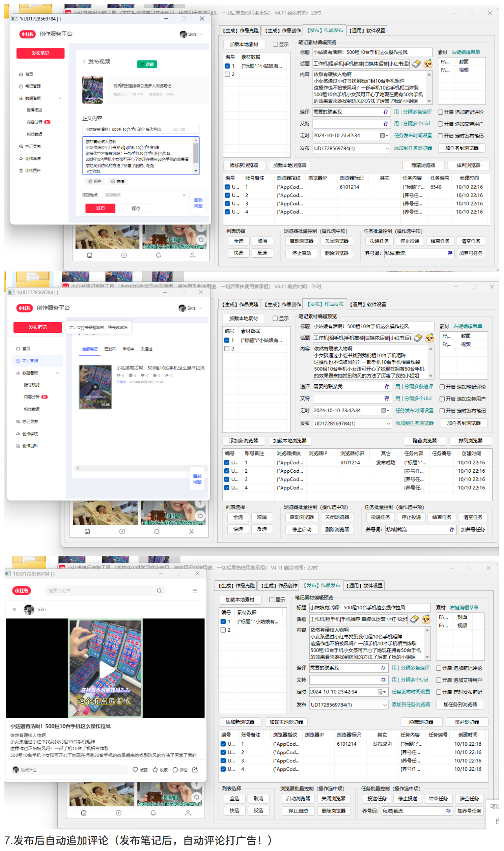Open Skrr account menu above the 发布视频 form
The image size is (504, 851).
(x=192, y=34)
